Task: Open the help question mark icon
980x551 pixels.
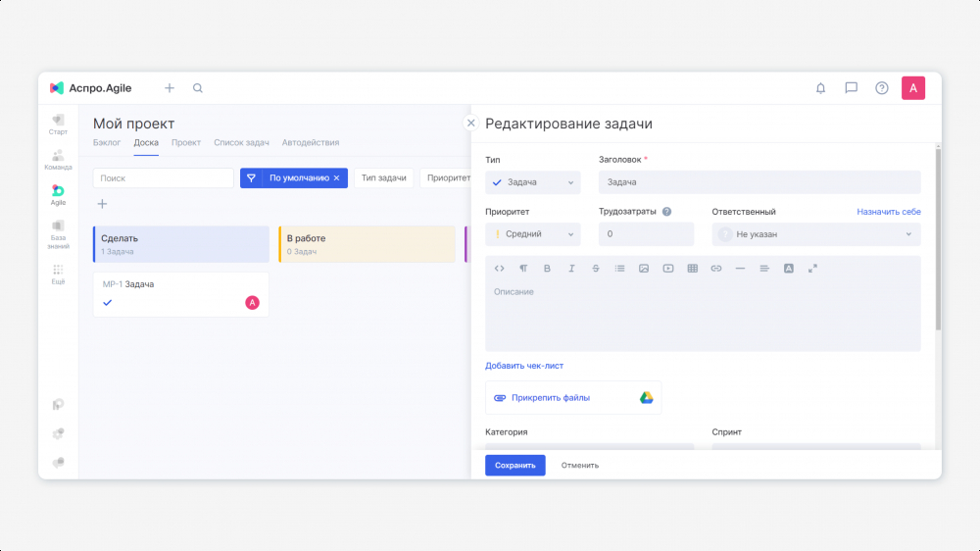Action: click(x=882, y=88)
